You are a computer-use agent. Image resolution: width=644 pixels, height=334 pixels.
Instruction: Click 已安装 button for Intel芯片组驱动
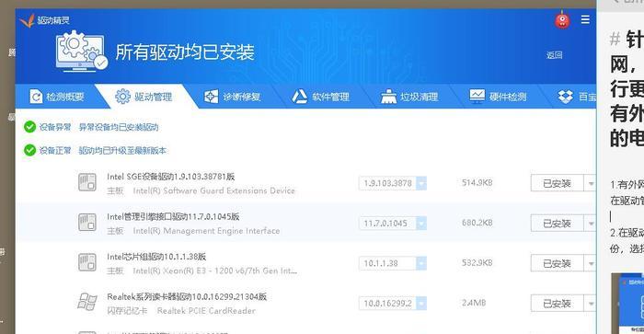557,263
